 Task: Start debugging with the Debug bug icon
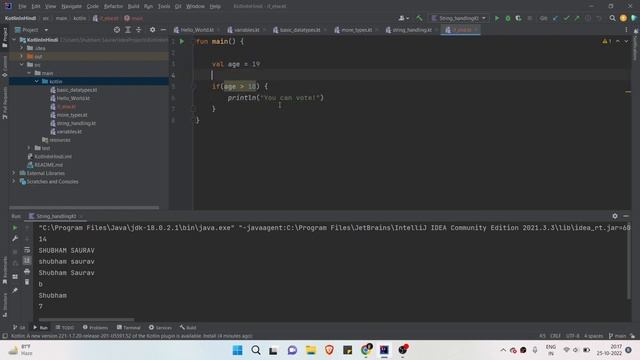508,18
